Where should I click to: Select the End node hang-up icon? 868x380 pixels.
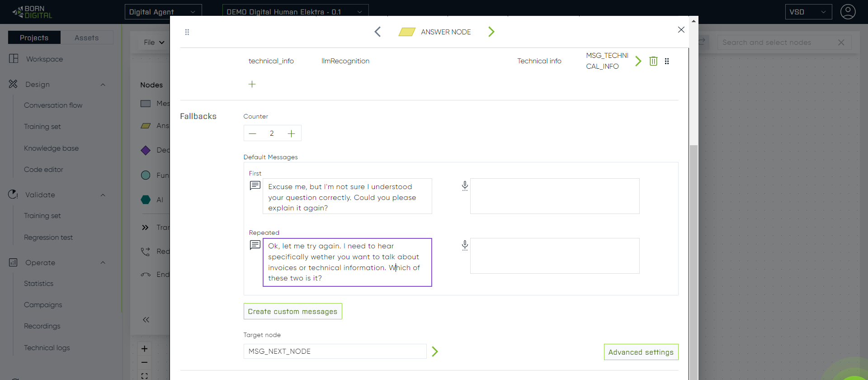pyautogui.click(x=146, y=275)
